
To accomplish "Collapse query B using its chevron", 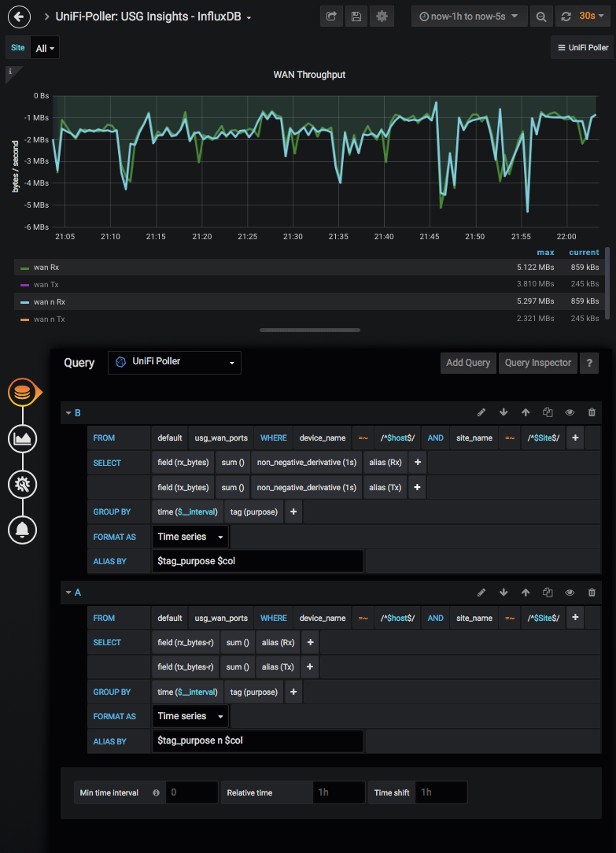I will [x=68, y=412].
